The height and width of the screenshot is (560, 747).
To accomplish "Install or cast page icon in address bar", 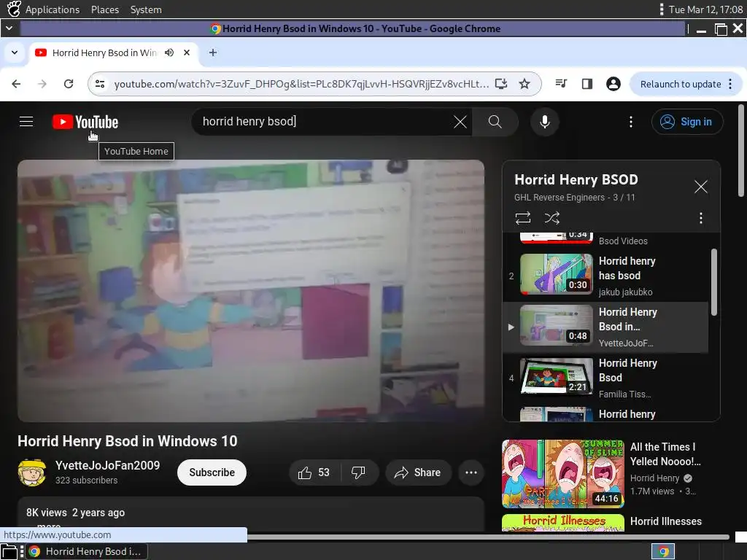I will pos(501,85).
